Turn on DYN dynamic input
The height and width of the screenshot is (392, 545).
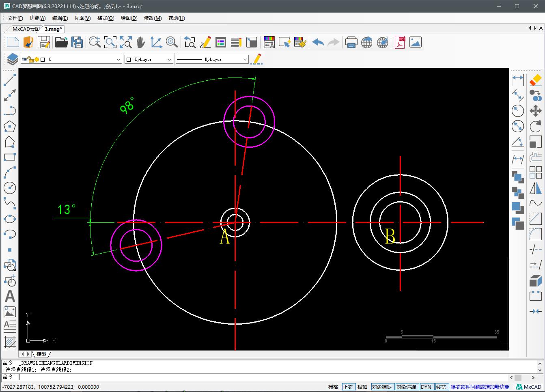click(x=427, y=386)
